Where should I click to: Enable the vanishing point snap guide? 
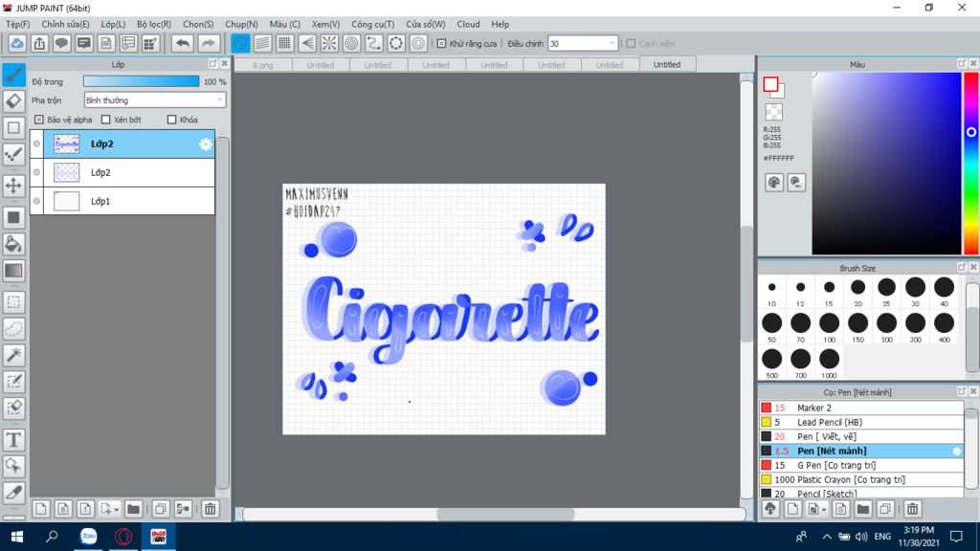coord(307,43)
